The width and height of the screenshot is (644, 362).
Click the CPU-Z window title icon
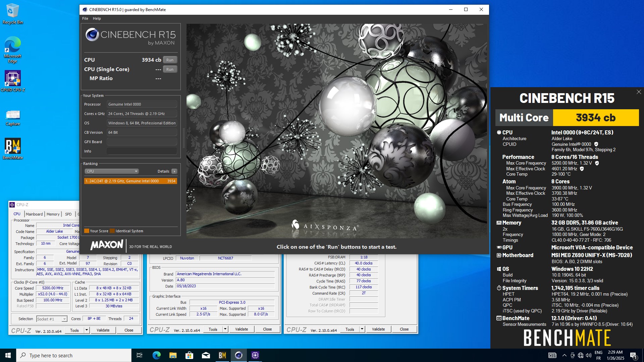(x=12, y=204)
